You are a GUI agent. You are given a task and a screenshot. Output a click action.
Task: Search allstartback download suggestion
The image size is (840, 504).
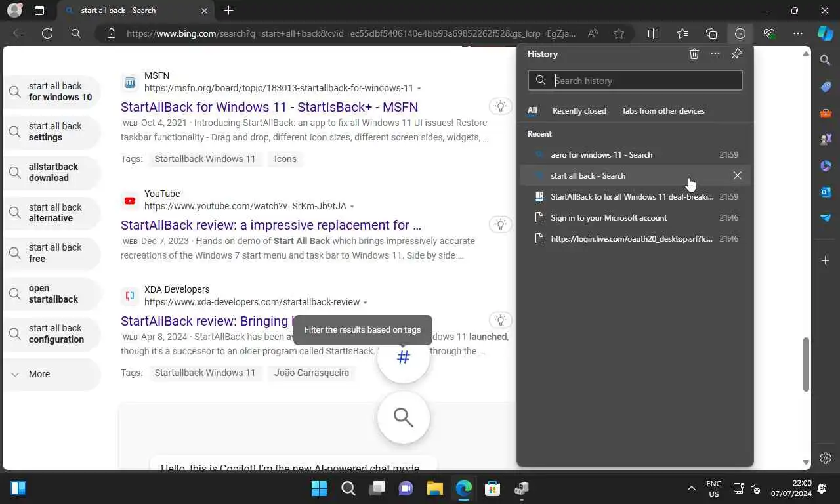51,173
